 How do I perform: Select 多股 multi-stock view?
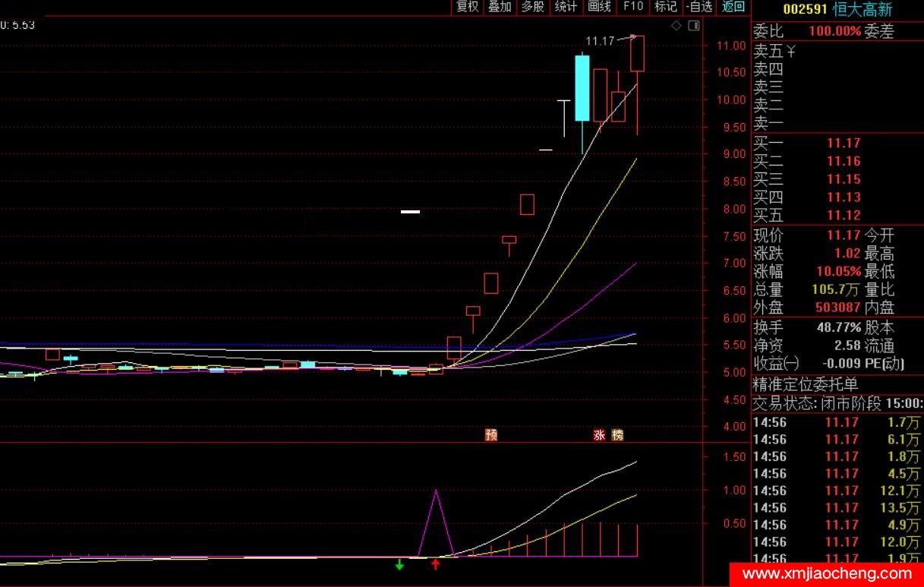[532, 7]
